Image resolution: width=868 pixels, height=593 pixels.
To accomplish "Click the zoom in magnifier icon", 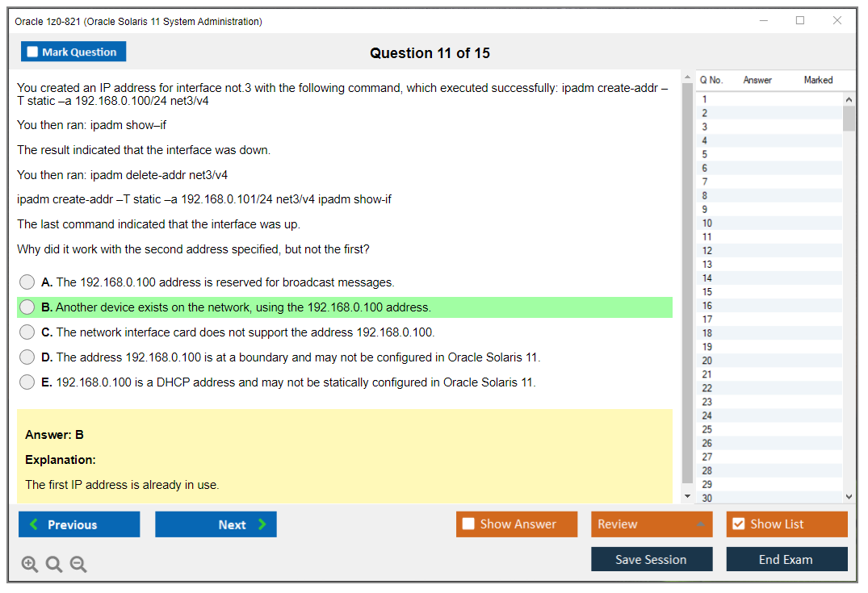I will (30, 565).
